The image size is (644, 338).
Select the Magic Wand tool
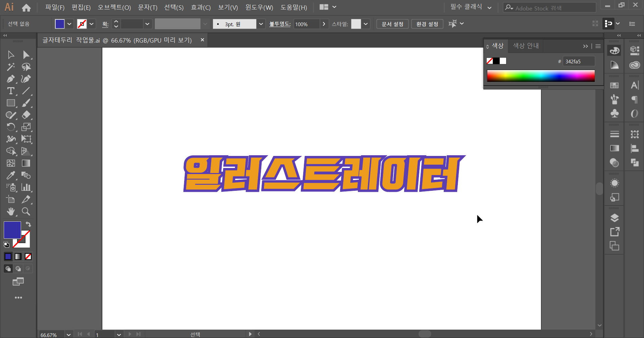11,67
